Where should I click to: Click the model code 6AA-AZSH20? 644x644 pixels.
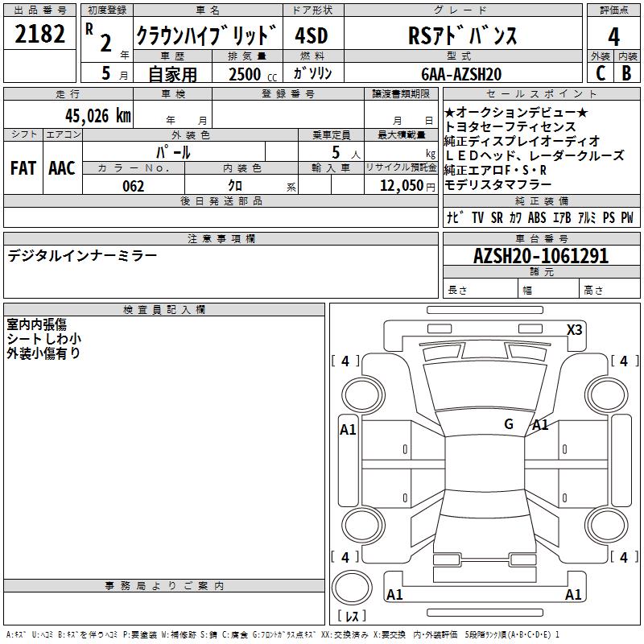461,73
